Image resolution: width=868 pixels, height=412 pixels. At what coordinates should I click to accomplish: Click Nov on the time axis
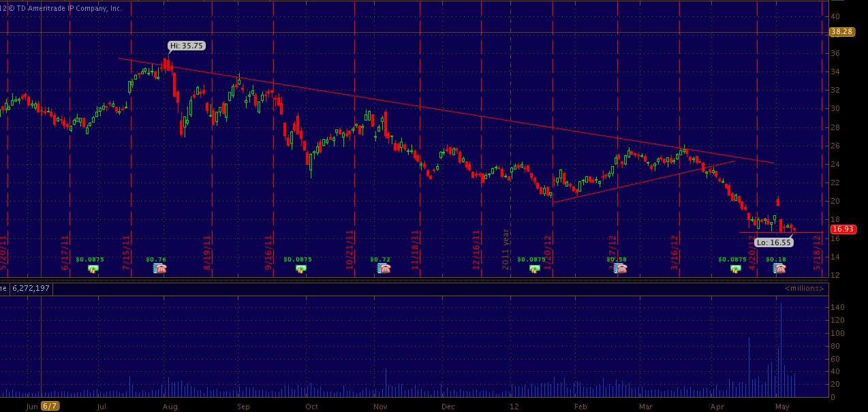[380, 407]
